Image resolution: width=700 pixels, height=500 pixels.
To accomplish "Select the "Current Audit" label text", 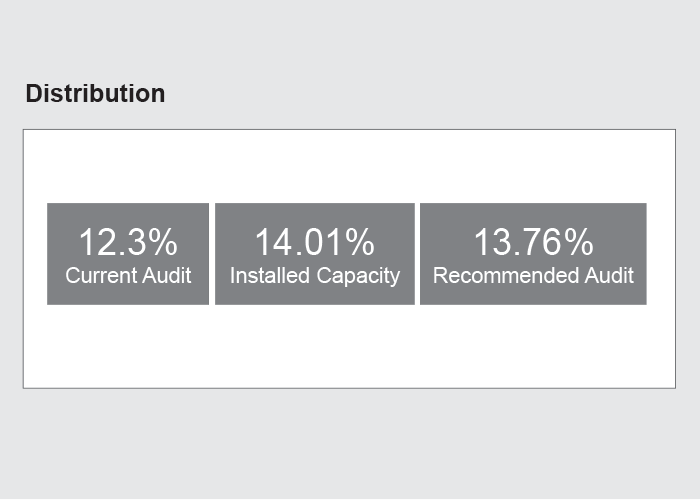I will (x=128, y=275).
